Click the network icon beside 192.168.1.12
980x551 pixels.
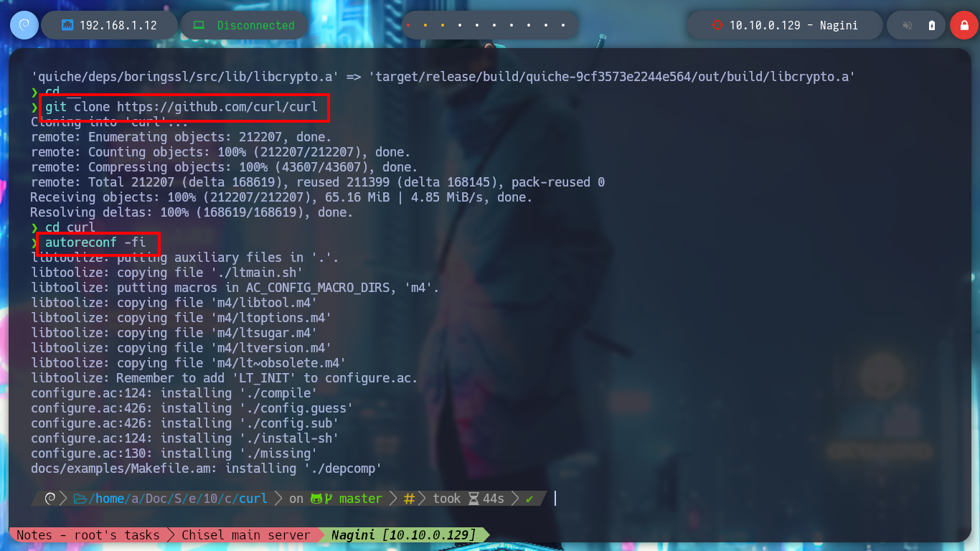67,25
